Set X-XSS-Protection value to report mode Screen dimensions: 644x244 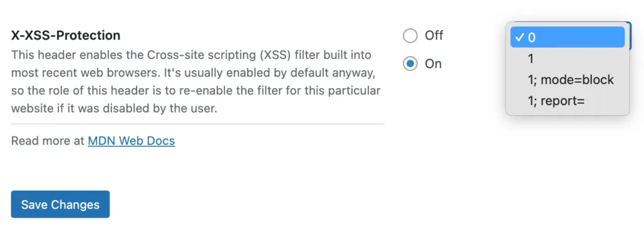pyautogui.click(x=567, y=101)
